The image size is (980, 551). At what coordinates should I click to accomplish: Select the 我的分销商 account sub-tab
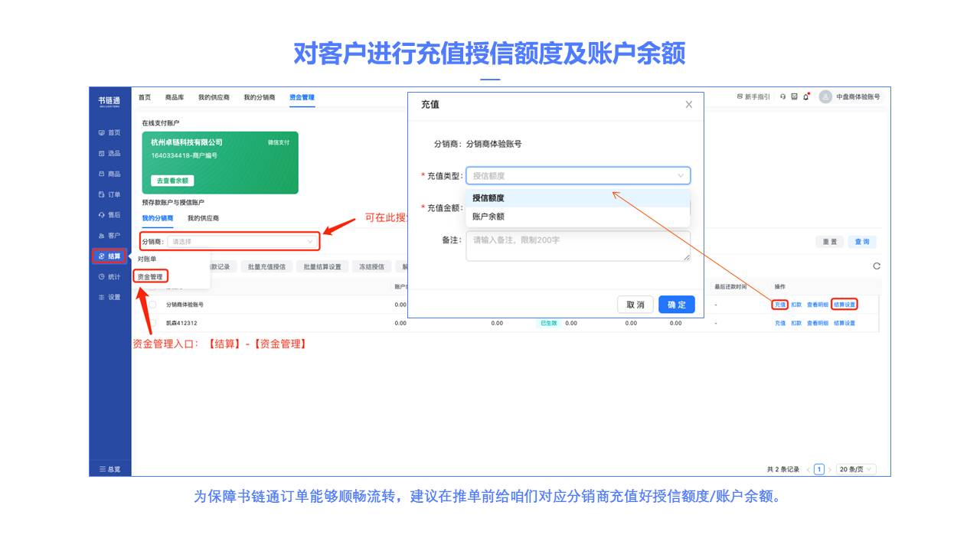coord(158,218)
